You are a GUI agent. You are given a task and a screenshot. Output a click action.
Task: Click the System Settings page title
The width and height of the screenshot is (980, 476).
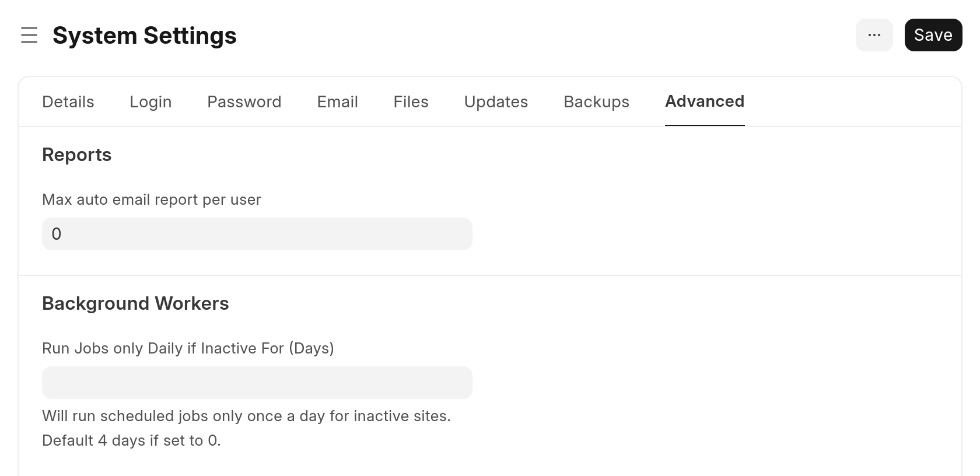145,36
